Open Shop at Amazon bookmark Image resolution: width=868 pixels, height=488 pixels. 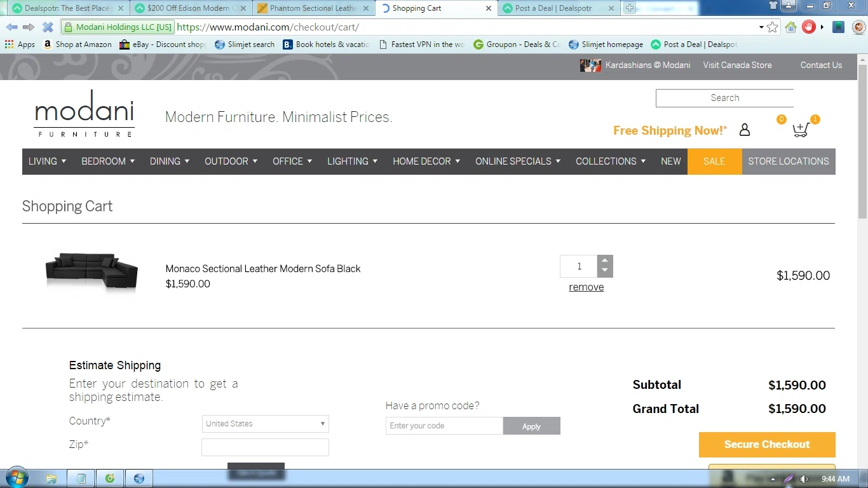coord(77,44)
